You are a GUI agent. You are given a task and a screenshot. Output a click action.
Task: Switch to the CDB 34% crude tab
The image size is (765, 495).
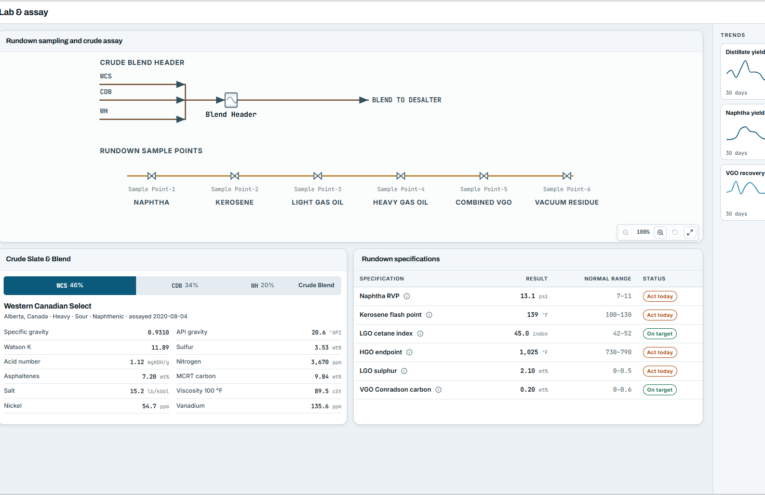click(x=185, y=285)
